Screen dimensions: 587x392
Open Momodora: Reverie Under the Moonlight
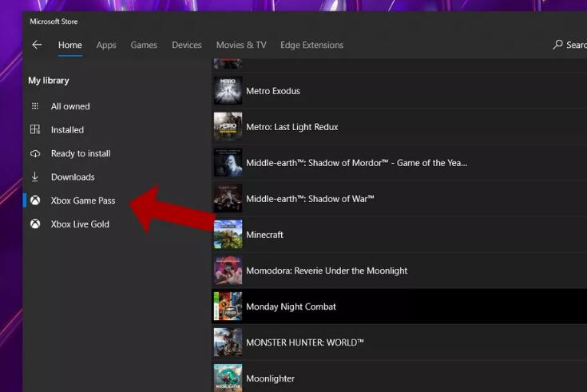coord(327,271)
